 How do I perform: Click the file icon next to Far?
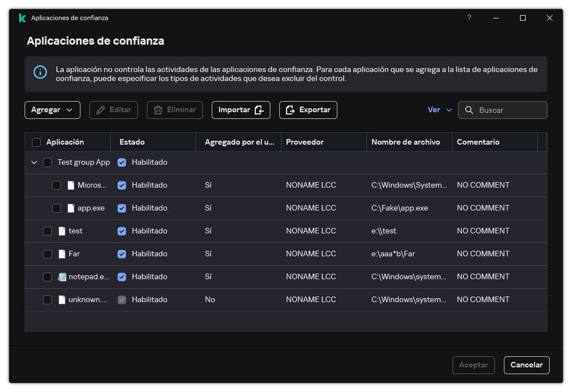pyautogui.click(x=61, y=254)
